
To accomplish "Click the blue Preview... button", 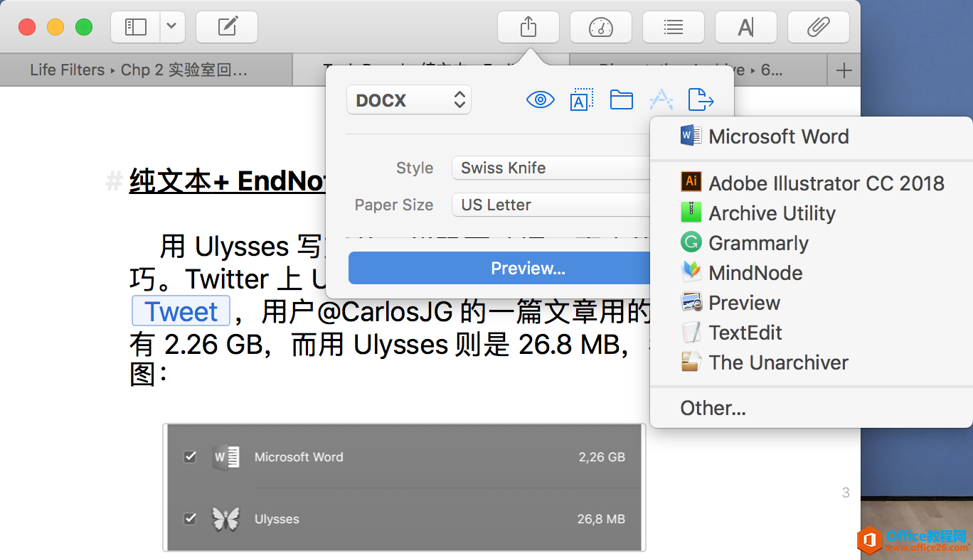I will point(499,268).
